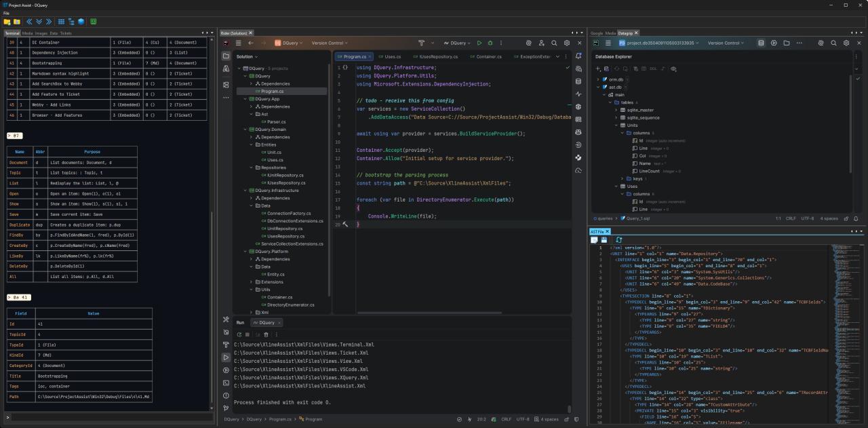Switch to Container.cs editor tab

[x=485, y=56]
